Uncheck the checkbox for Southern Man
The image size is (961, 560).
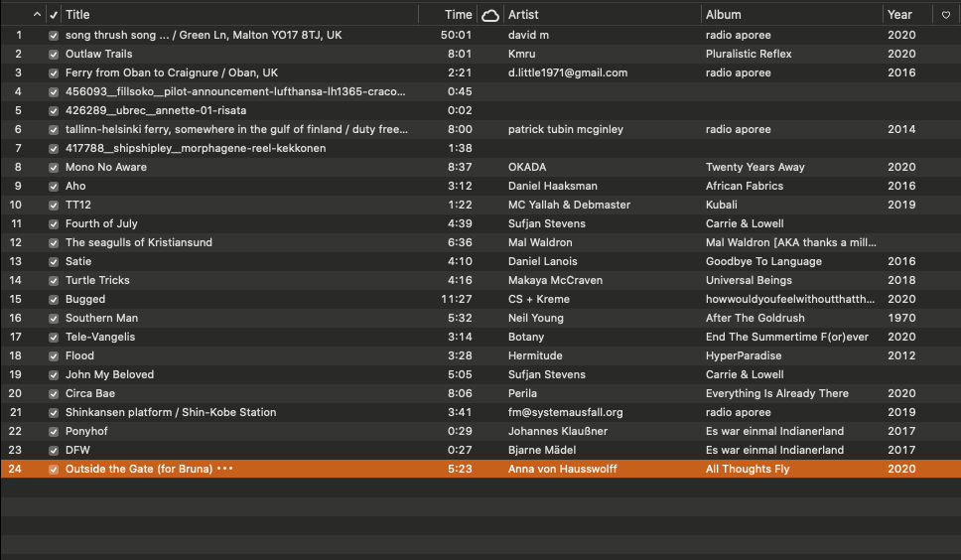(x=54, y=319)
